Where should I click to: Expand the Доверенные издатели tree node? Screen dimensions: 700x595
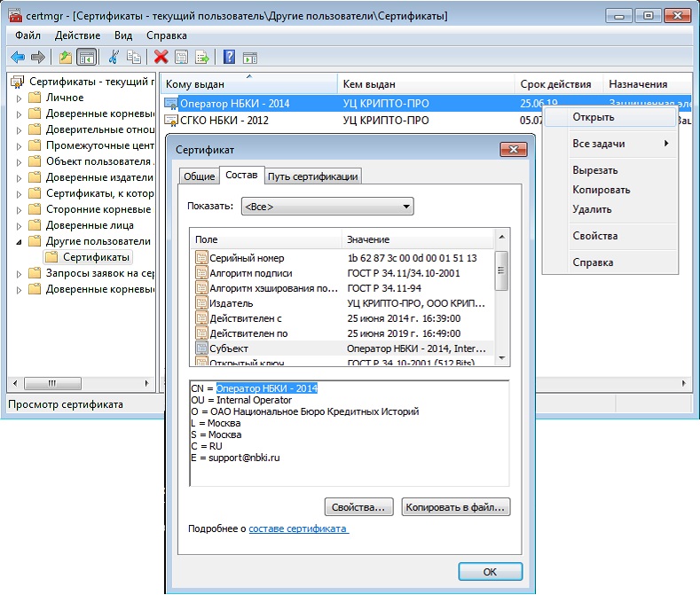tap(19, 178)
